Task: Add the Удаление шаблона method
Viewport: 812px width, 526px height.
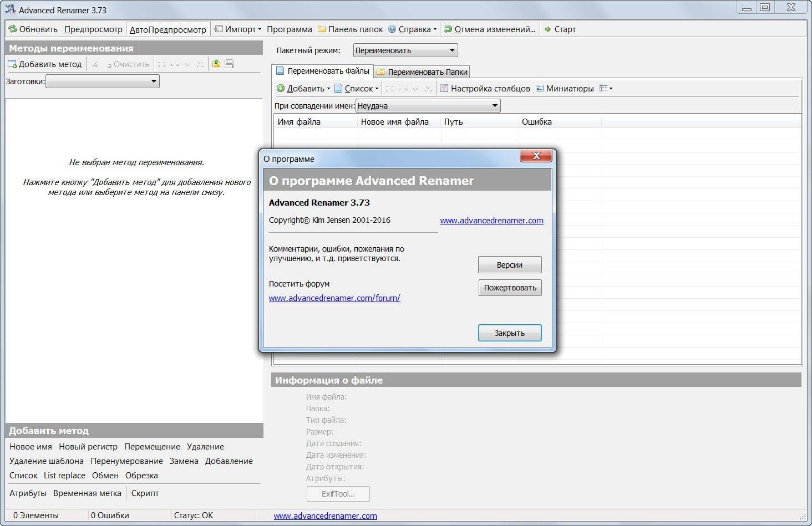Action: click(47, 461)
